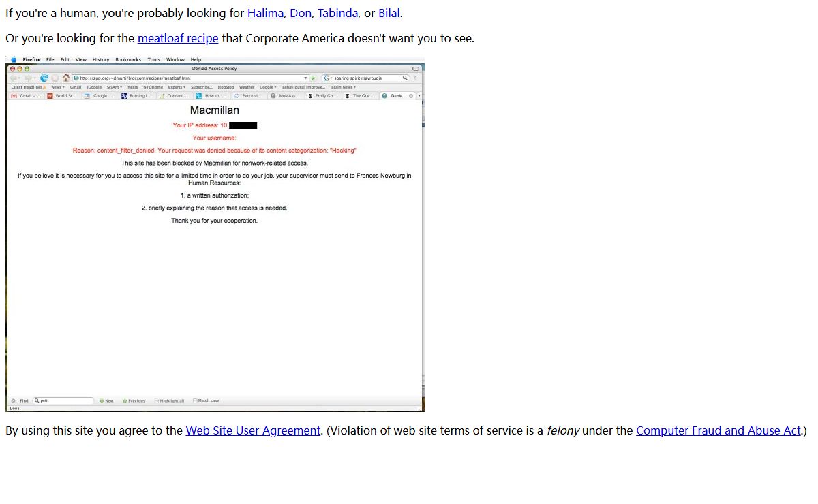
Task: Click the Denied Access Policy screenshot image
Action: [x=215, y=234]
